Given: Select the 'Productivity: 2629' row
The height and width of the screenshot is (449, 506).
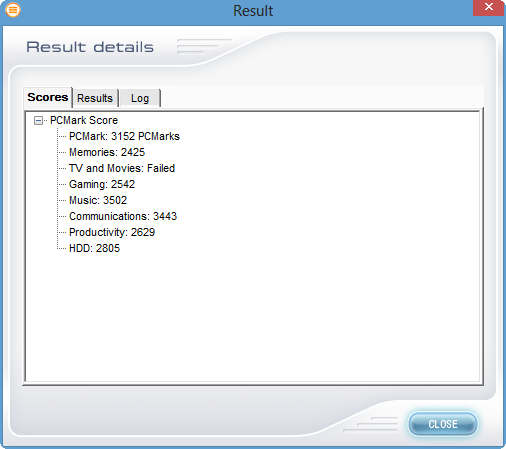Looking at the screenshot, I should coord(112,232).
